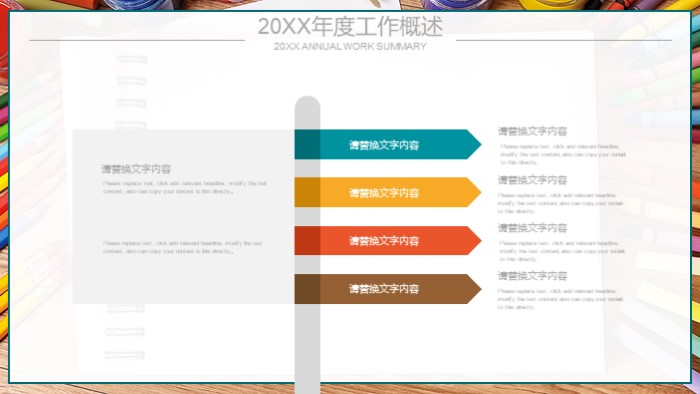Image resolution: width=700 pixels, height=394 pixels.
Task: Select heading right of the red arrow
Action: click(532, 228)
